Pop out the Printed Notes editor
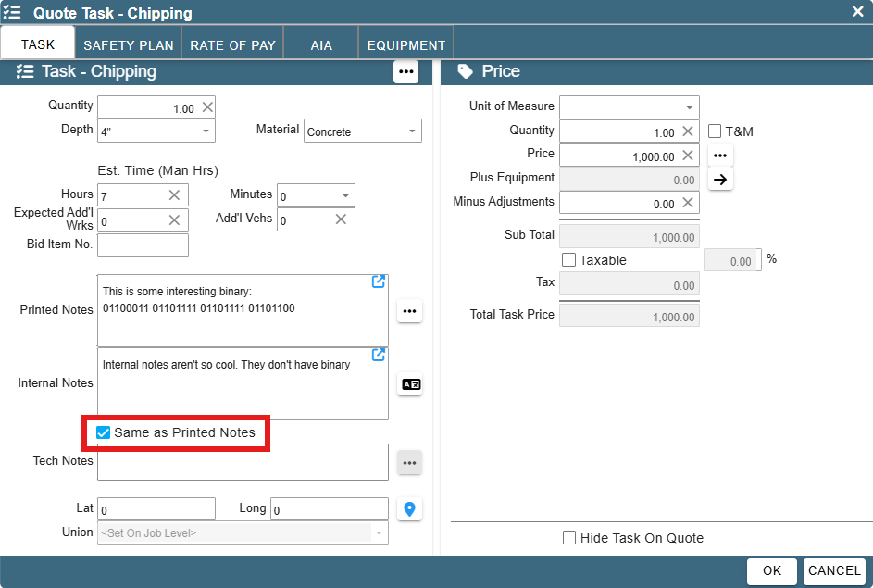 tap(379, 281)
